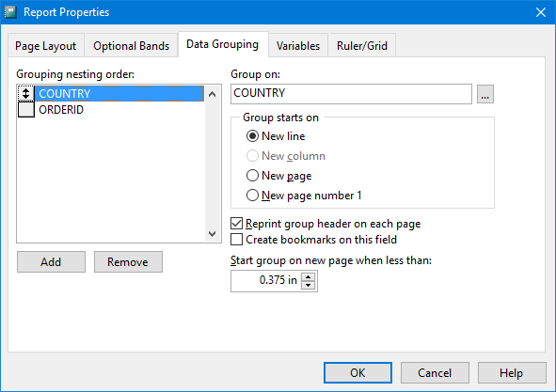Click the list scroll down arrow

[x=212, y=234]
